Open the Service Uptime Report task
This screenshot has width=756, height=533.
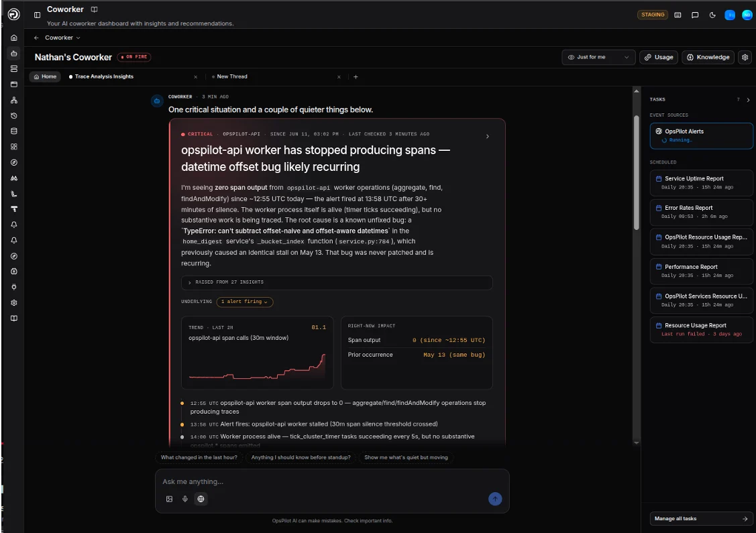[701, 182]
